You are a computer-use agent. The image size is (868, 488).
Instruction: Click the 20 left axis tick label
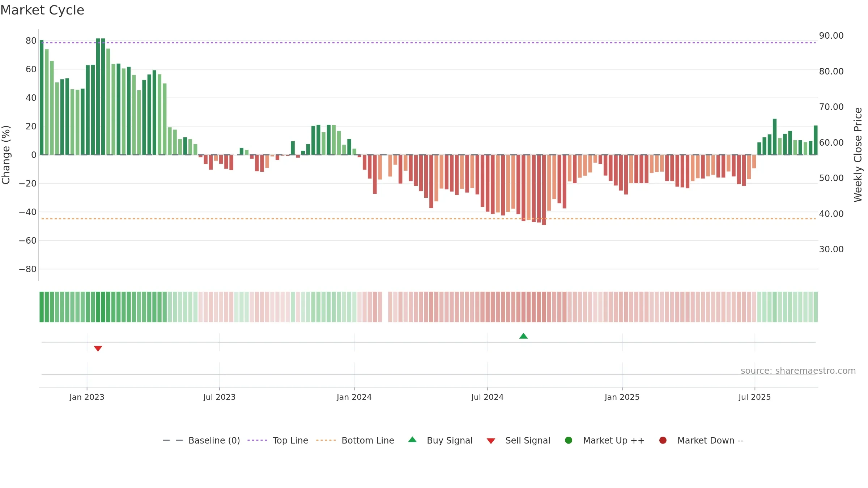31,127
